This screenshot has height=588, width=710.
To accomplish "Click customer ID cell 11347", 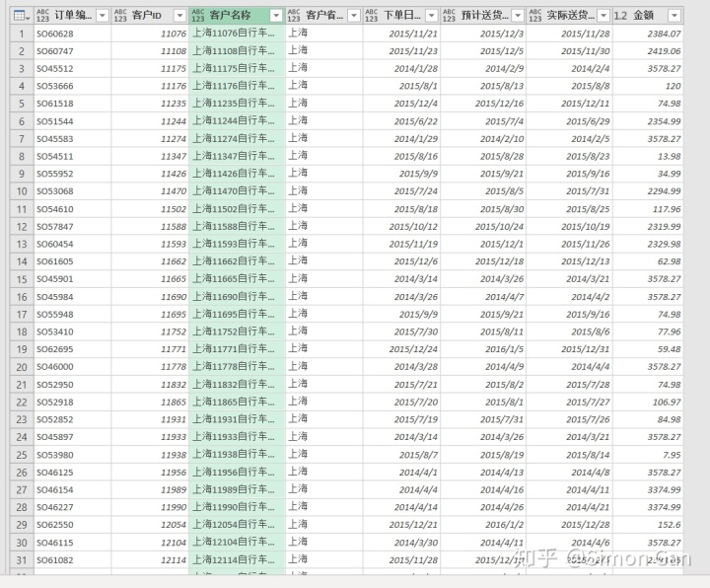I will pyautogui.click(x=150, y=156).
